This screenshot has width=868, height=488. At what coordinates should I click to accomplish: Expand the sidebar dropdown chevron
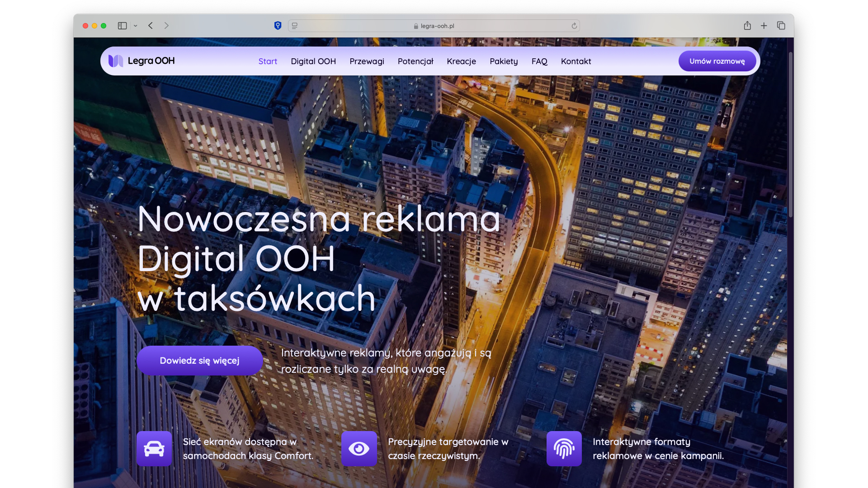(135, 26)
